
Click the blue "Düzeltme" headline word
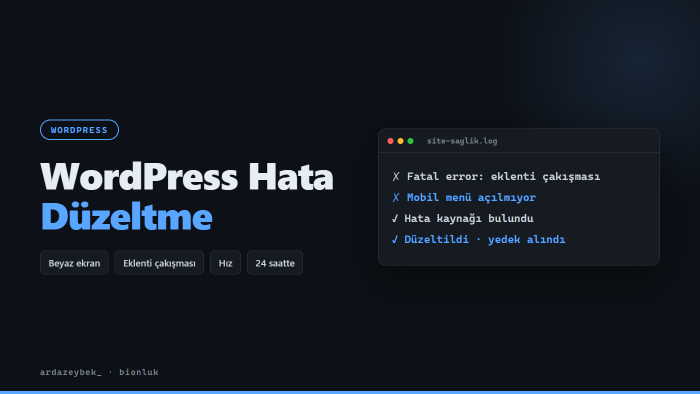[x=126, y=216]
